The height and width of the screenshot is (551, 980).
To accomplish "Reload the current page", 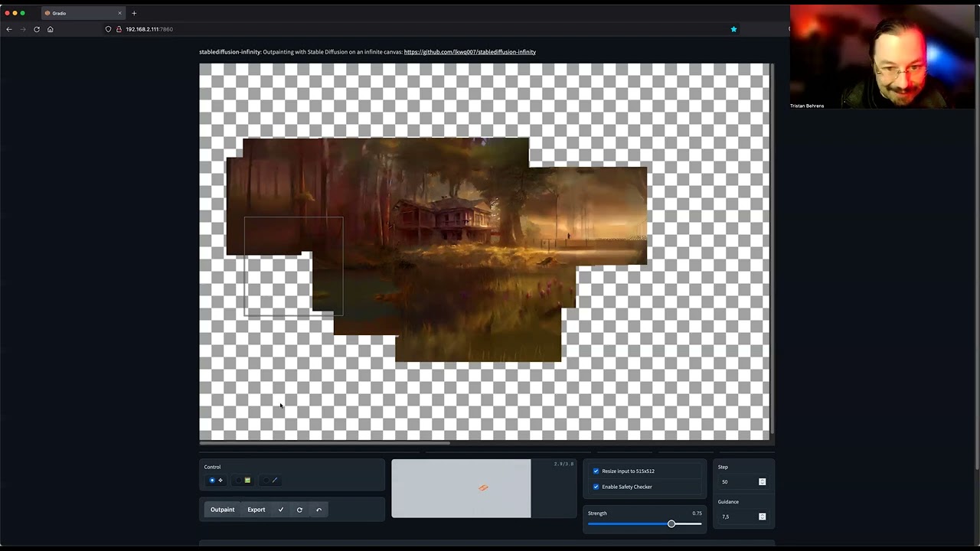I will tap(37, 29).
